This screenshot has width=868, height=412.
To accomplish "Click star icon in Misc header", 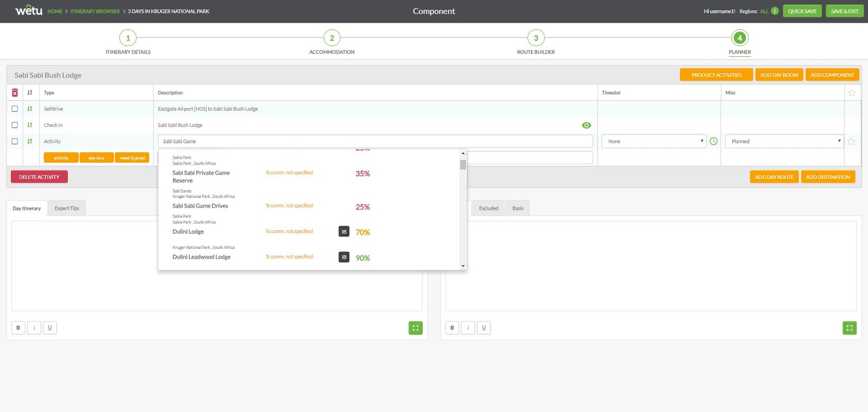I will click(x=852, y=93).
